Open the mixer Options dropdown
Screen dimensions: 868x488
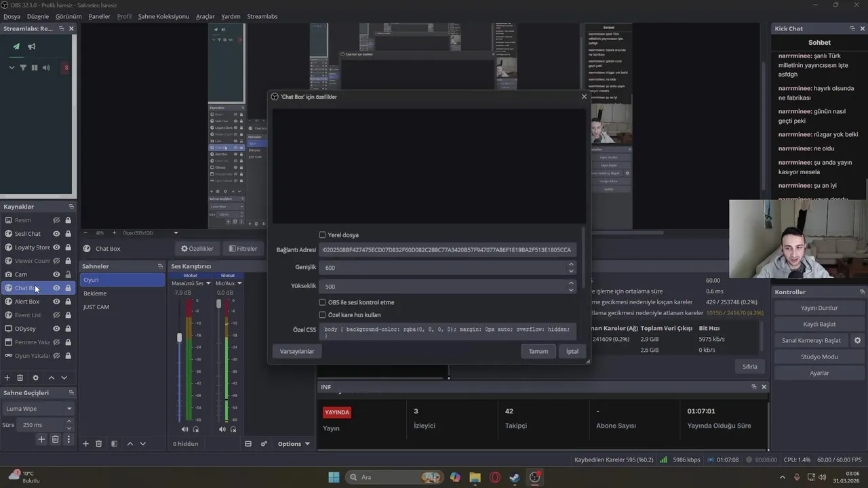(x=294, y=444)
